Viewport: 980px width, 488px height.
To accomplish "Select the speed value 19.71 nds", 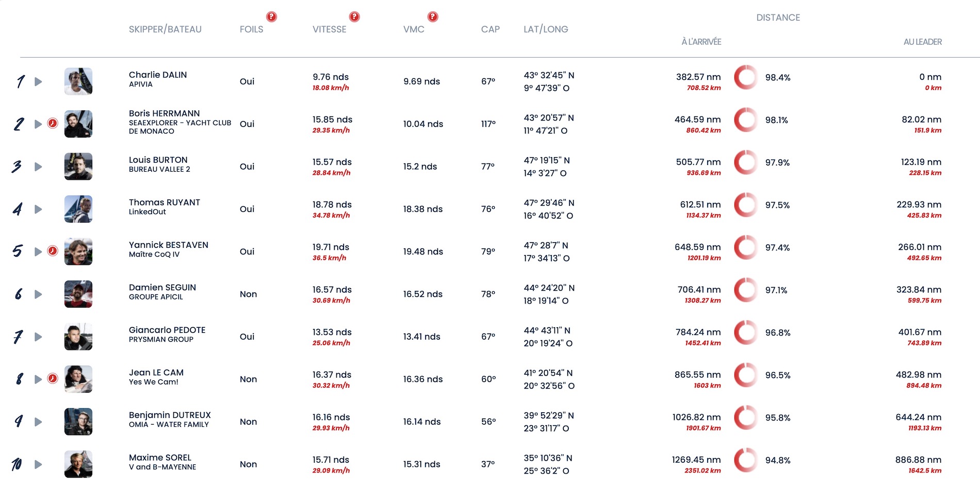I will point(331,247).
